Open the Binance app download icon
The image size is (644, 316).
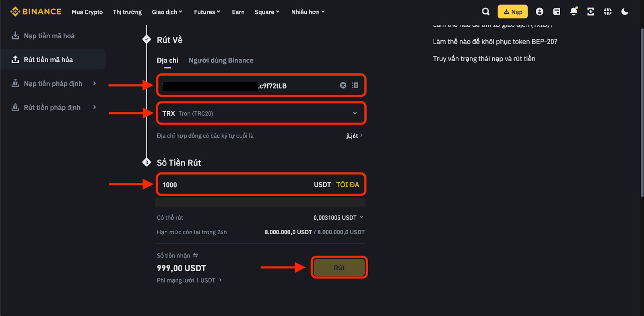coord(590,11)
